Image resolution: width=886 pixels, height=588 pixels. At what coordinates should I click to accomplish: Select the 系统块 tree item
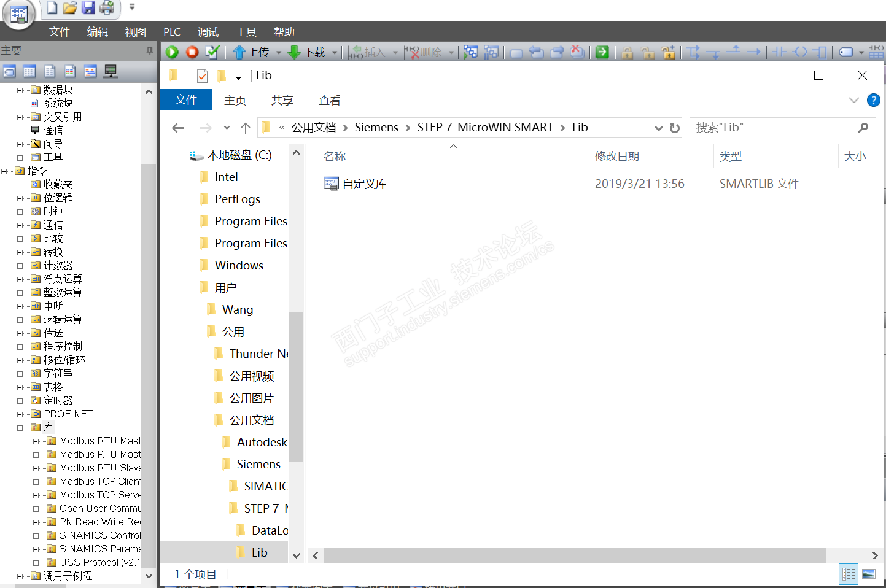[58, 103]
